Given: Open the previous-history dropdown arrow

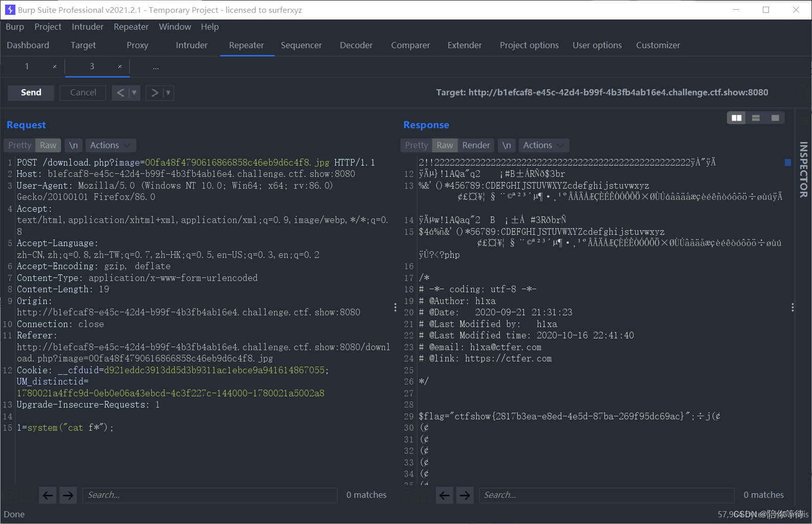Looking at the screenshot, I should click(134, 93).
